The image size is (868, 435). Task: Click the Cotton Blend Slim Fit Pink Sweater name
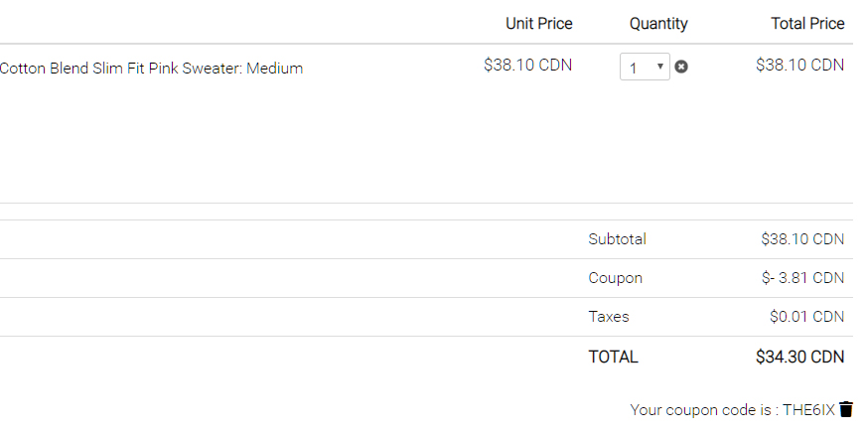click(x=151, y=69)
